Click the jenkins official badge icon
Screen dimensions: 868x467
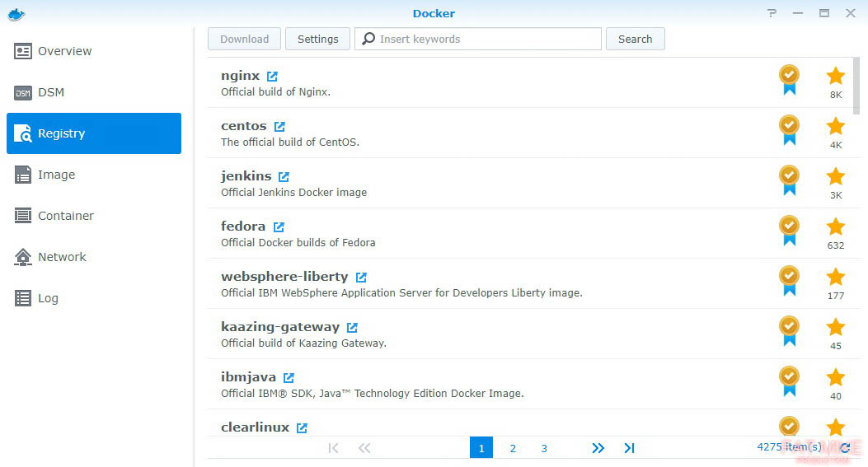790,181
